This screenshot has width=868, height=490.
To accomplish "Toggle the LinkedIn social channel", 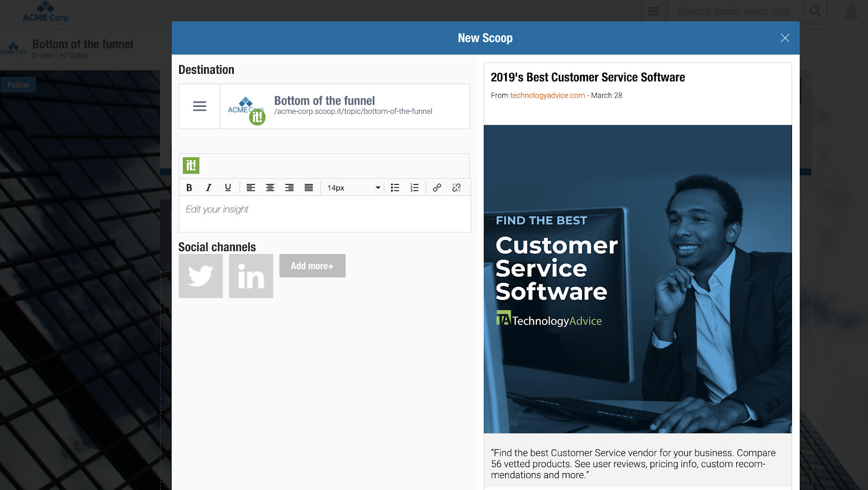I will tap(251, 276).
